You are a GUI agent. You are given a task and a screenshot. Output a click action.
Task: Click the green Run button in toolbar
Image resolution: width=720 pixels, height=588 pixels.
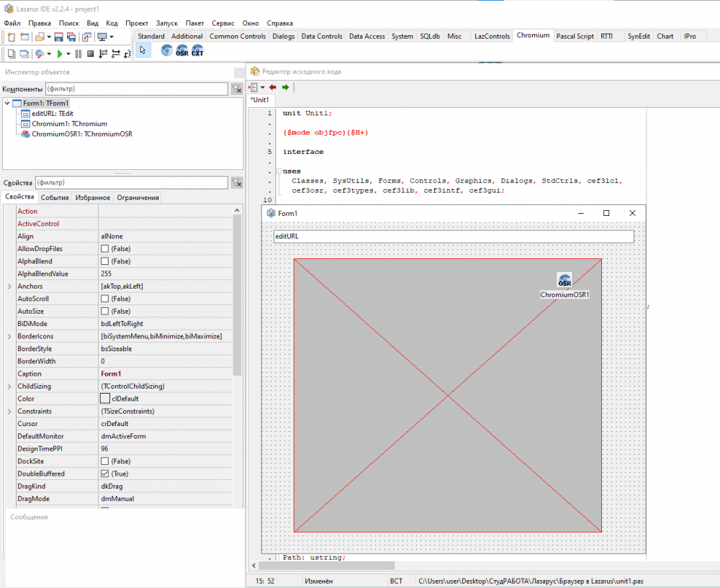[59, 53]
